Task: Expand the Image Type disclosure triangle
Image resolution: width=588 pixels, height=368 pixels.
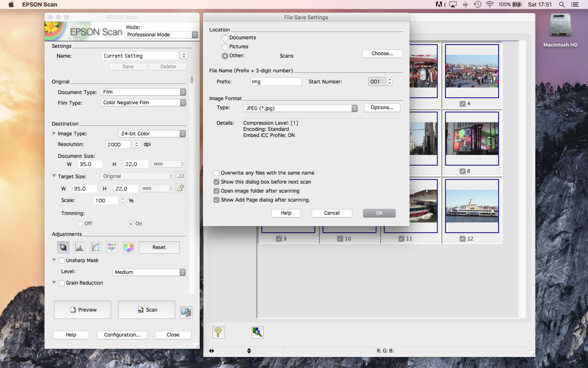Action: tap(54, 133)
